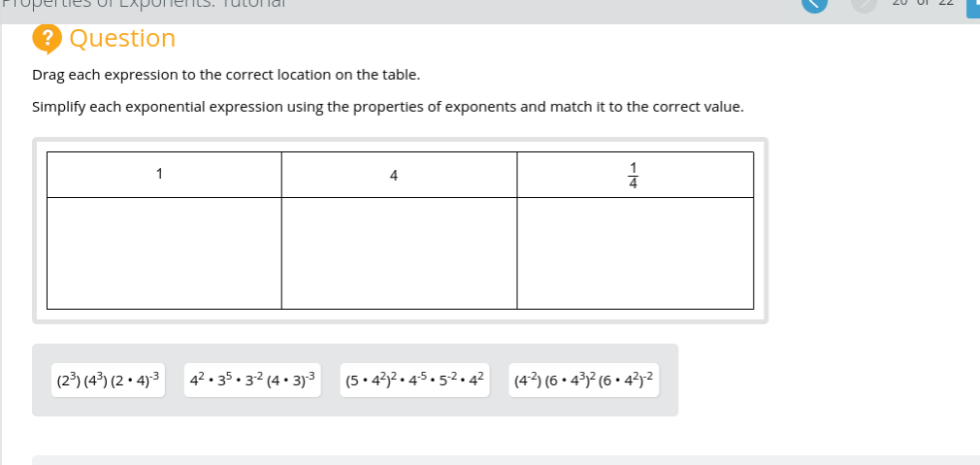Select the (5·4²)²·4⁻⁵·5⁻²·4² expression tile
Screen dimensions: 980x465
tap(417, 380)
